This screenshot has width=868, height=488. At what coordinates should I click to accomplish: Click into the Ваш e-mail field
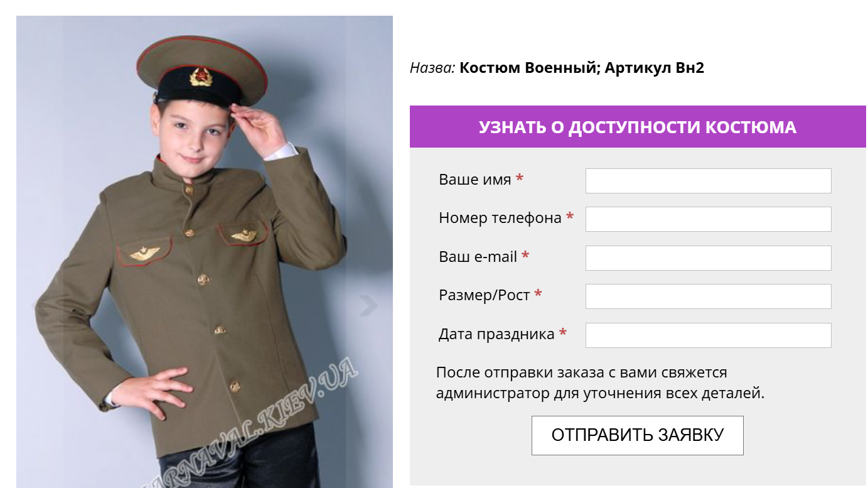click(x=708, y=258)
